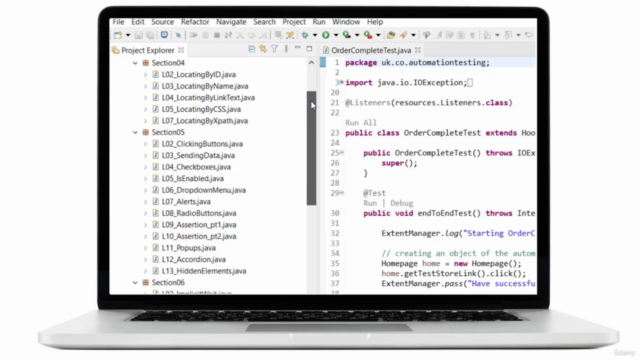Click the Project Explorer scroll up arrow

311,62
